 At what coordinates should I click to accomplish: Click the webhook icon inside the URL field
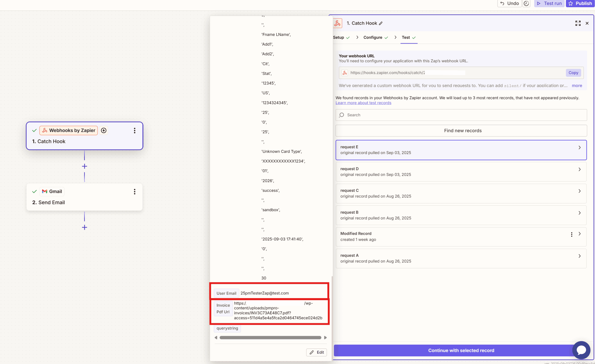pos(345,73)
